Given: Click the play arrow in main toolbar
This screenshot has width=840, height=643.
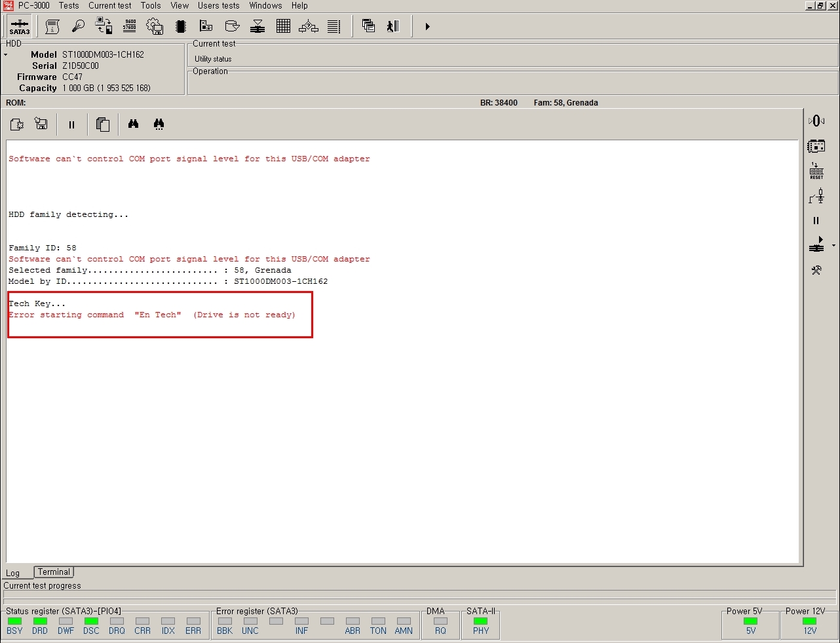Looking at the screenshot, I should click(x=427, y=26).
